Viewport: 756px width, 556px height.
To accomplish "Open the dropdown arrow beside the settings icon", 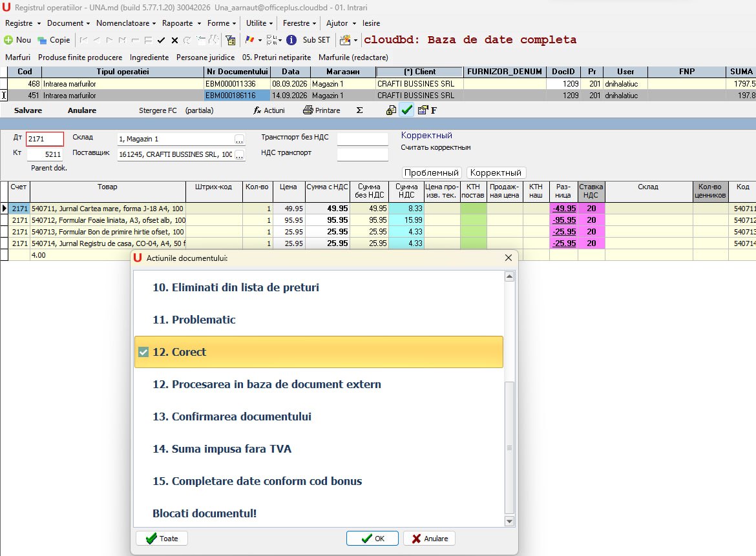I will pos(356,40).
